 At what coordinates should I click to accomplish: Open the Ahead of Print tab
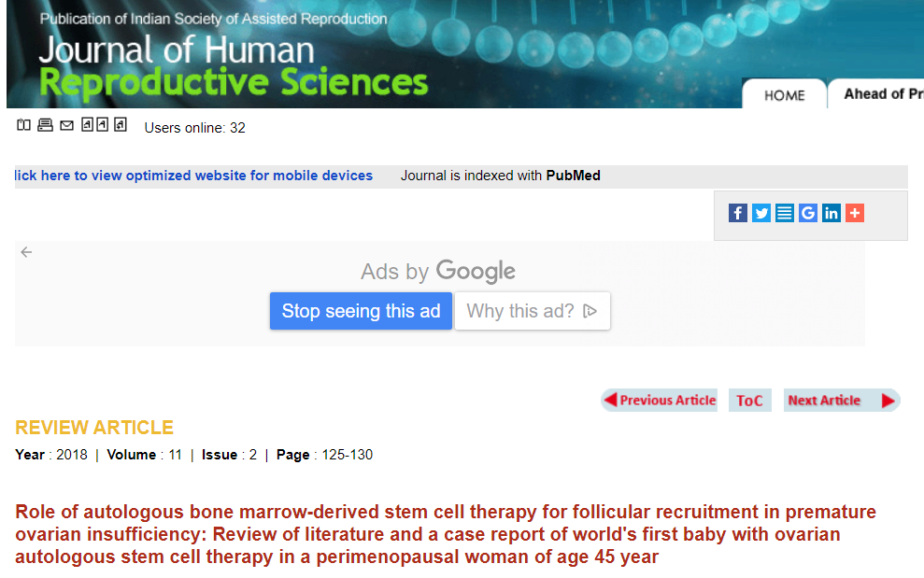(x=876, y=94)
